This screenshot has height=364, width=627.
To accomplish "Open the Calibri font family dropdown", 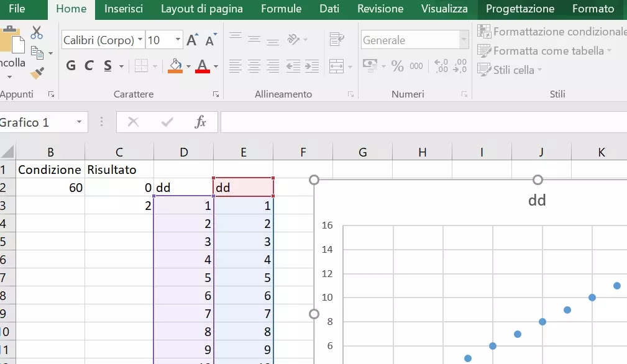I will tap(142, 40).
